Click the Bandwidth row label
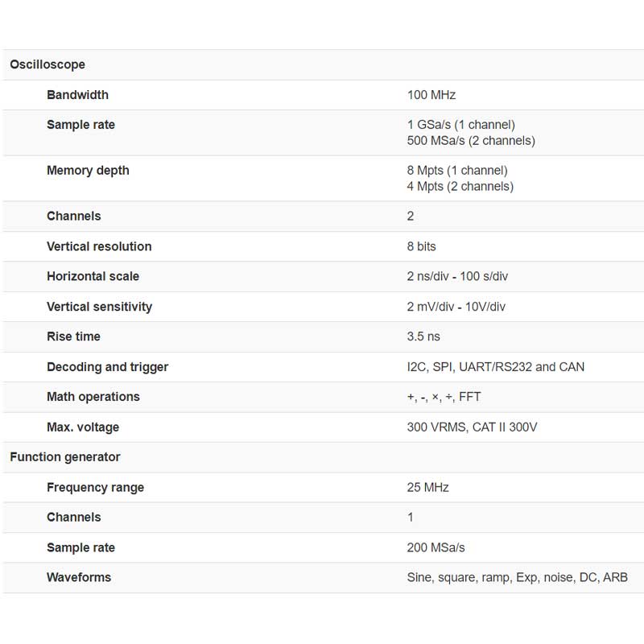The height and width of the screenshot is (644, 644). (x=77, y=95)
